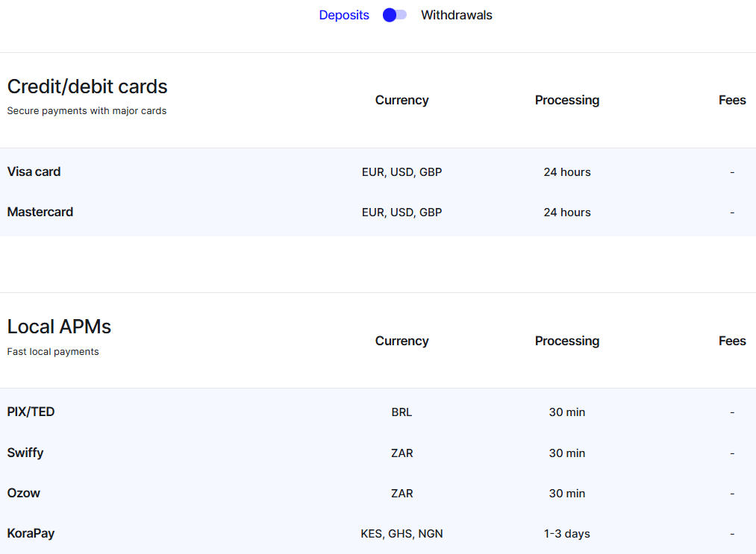The width and height of the screenshot is (756, 554).
Task: Click the Processing column header
Action: [567, 100]
